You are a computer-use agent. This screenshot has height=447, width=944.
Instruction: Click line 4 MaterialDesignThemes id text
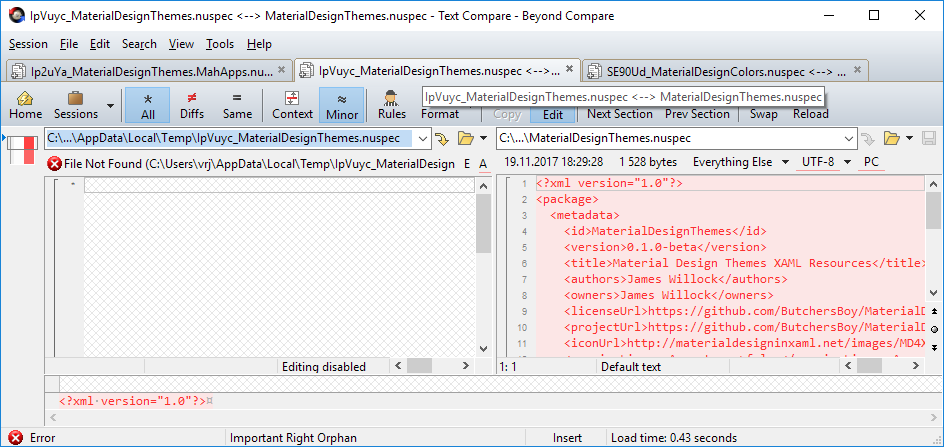665,231
